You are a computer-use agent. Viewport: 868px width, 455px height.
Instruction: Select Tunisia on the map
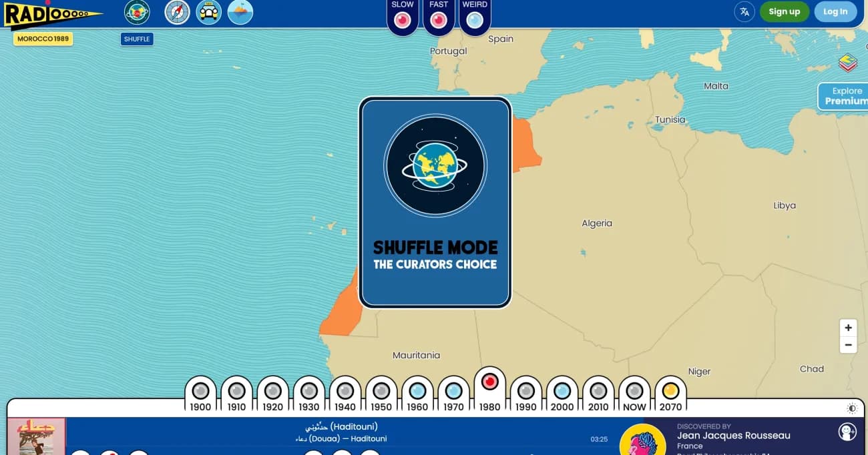point(670,119)
